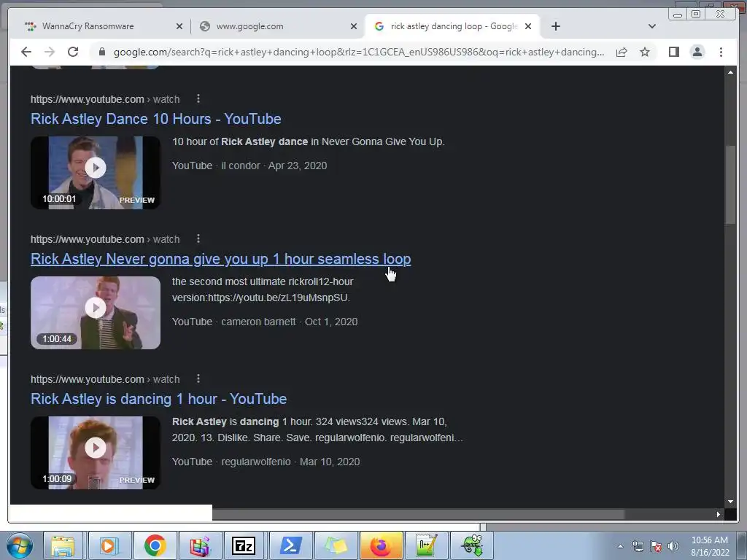Open the Chrome profile avatar
This screenshot has height=560, width=747.
tap(697, 52)
